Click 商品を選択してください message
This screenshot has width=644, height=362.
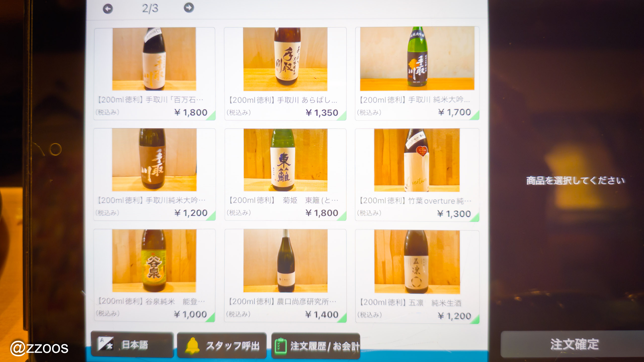[x=576, y=180]
